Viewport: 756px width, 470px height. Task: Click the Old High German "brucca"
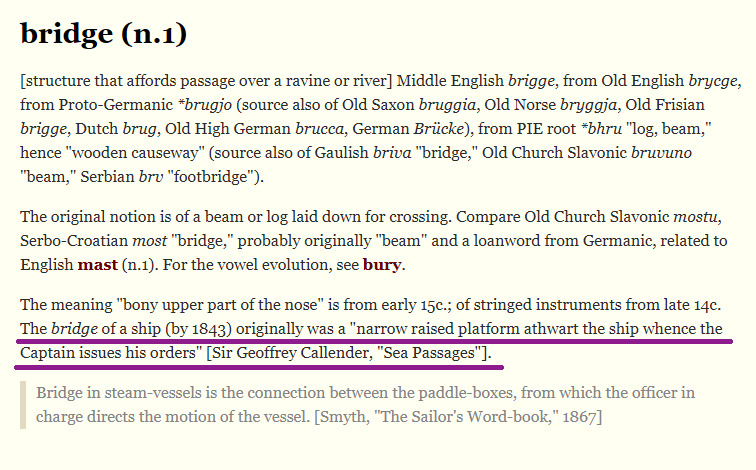coord(322,129)
